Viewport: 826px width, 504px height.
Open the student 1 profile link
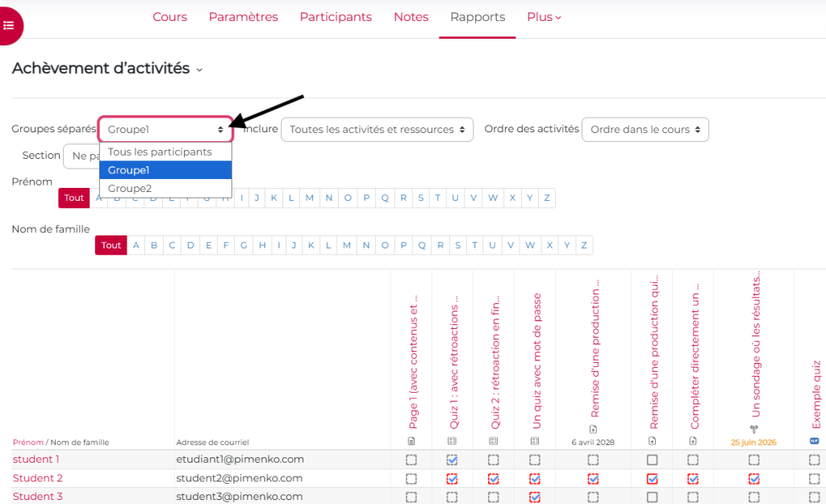[x=35, y=459]
